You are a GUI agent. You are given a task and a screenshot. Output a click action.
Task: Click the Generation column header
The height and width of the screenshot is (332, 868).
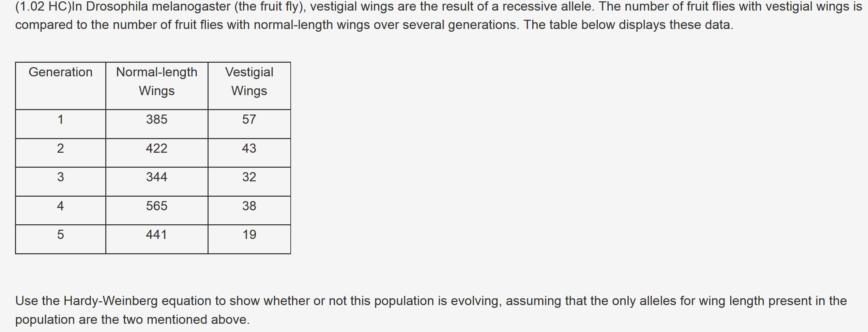tap(60, 72)
